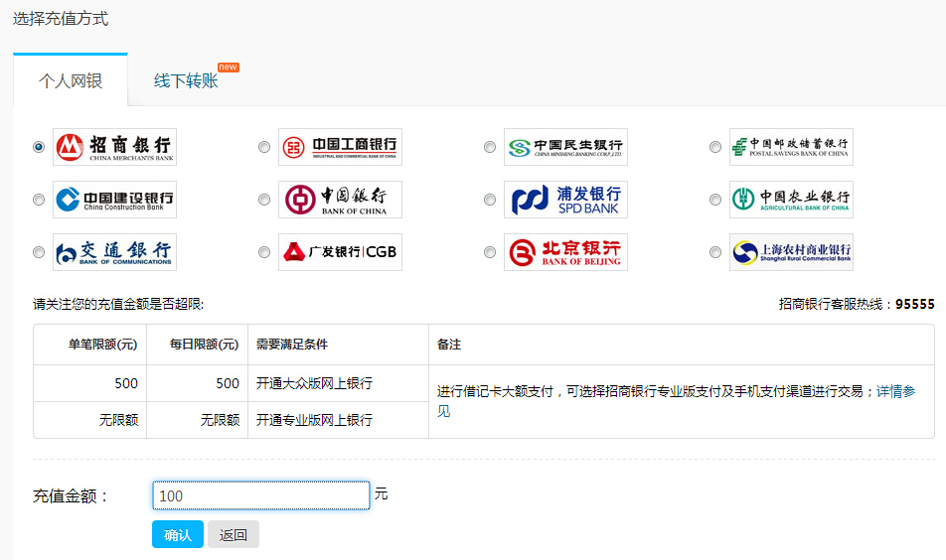The height and width of the screenshot is (560, 946).
Task: Click the China Minsheng Bank logo
Action: point(566,147)
